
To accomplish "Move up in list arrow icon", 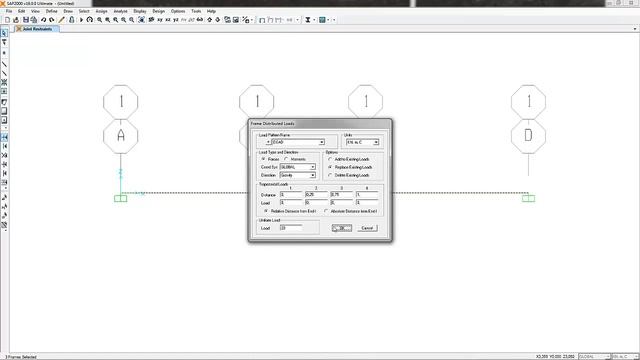I will (210, 20).
